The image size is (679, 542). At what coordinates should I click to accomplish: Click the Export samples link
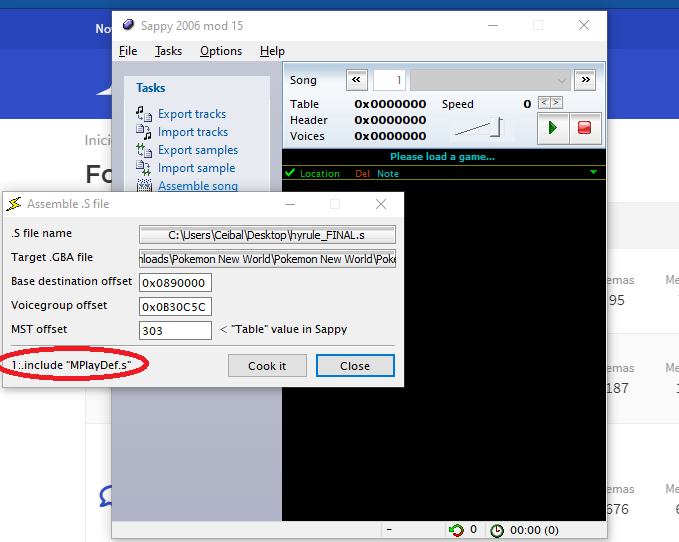coord(198,150)
